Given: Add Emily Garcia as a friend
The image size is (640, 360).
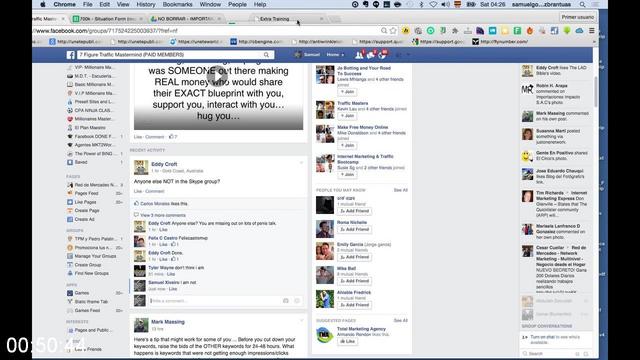Looking at the screenshot, I should 354,257.
